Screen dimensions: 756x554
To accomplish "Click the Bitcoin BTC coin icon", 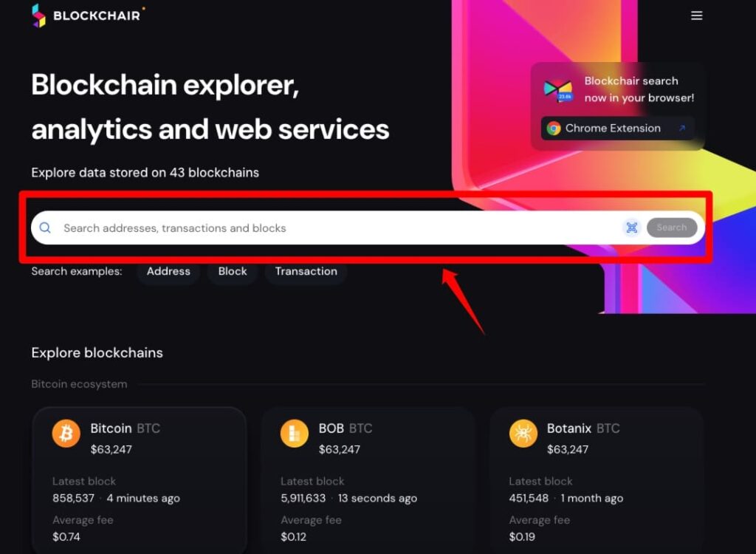I will coord(65,433).
